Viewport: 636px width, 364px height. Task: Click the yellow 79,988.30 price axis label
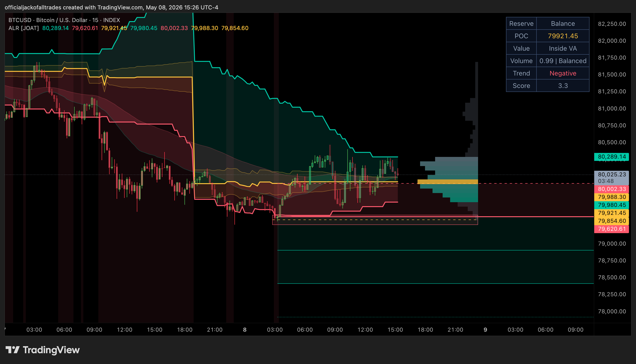[612, 197]
